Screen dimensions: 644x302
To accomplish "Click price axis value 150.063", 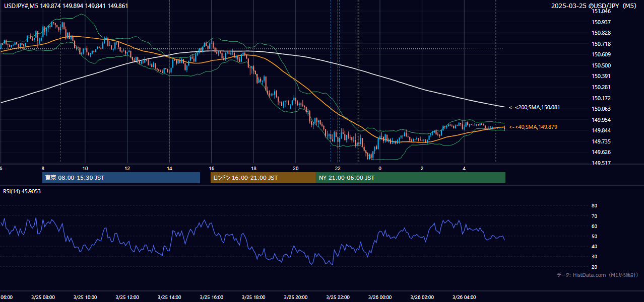I will [601, 109].
